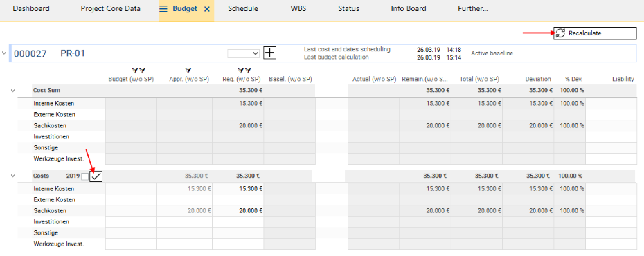The image size is (644, 256).
Task: Select the Basel. (w/o SP) column header
Action: [x=290, y=79]
